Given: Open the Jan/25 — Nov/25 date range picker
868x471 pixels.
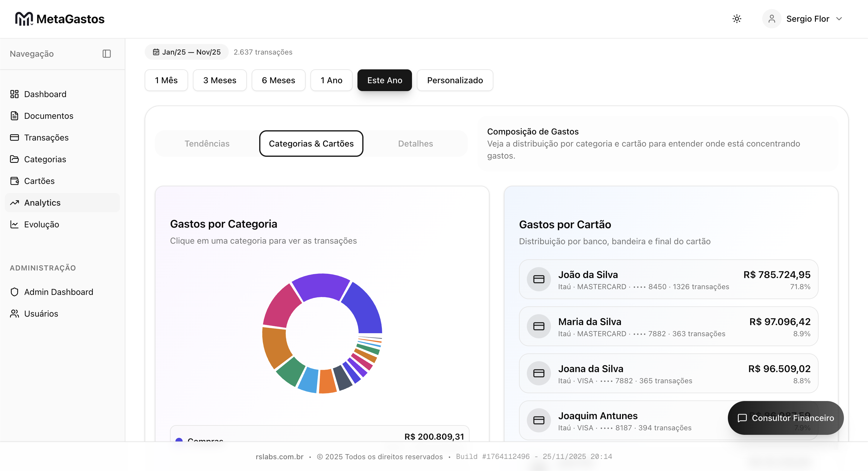Looking at the screenshot, I should tap(187, 52).
